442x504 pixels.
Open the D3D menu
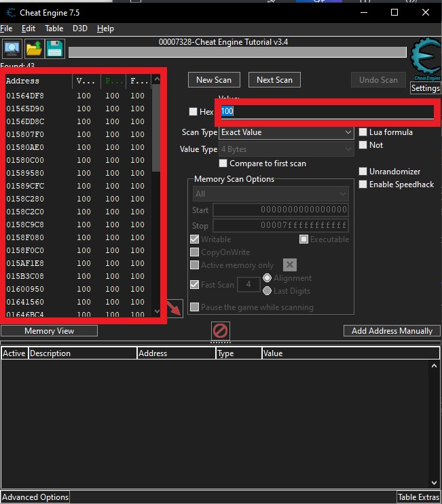tap(79, 28)
